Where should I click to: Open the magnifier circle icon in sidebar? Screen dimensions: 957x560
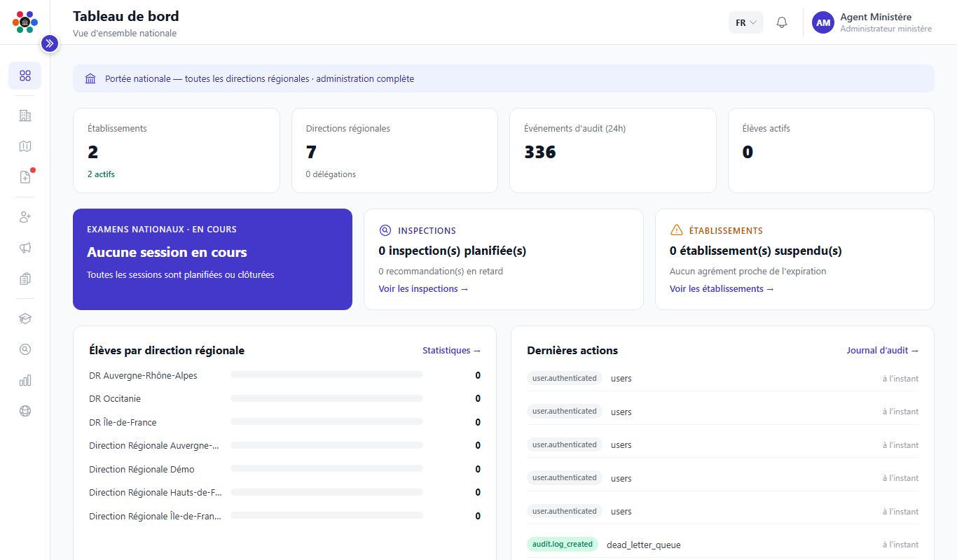click(x=25, y=350)
